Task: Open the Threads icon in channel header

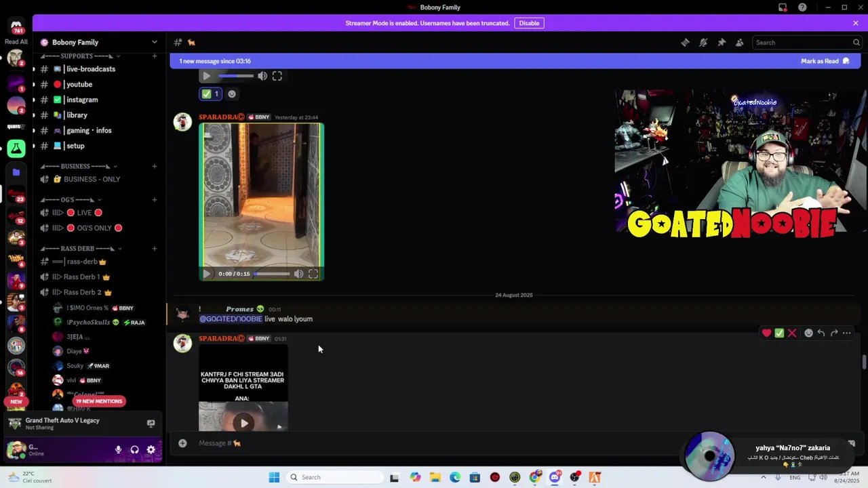Action: 685,42
